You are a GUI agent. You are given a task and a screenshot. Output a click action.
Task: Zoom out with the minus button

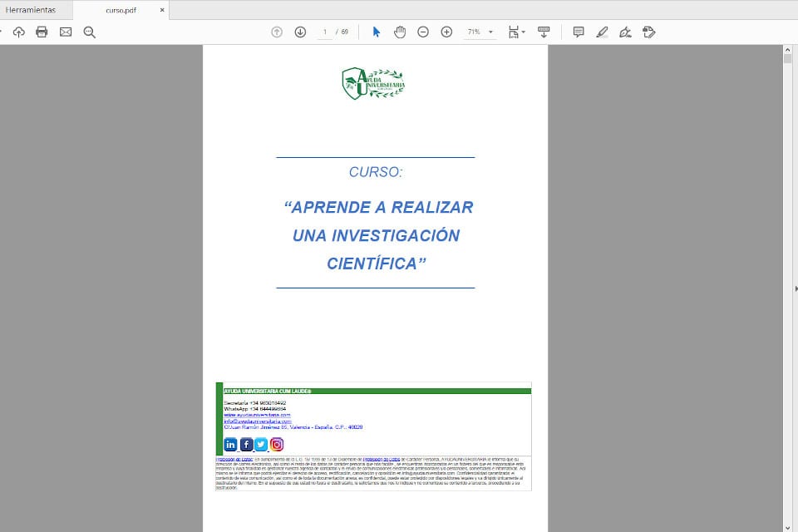click(423, 32)
